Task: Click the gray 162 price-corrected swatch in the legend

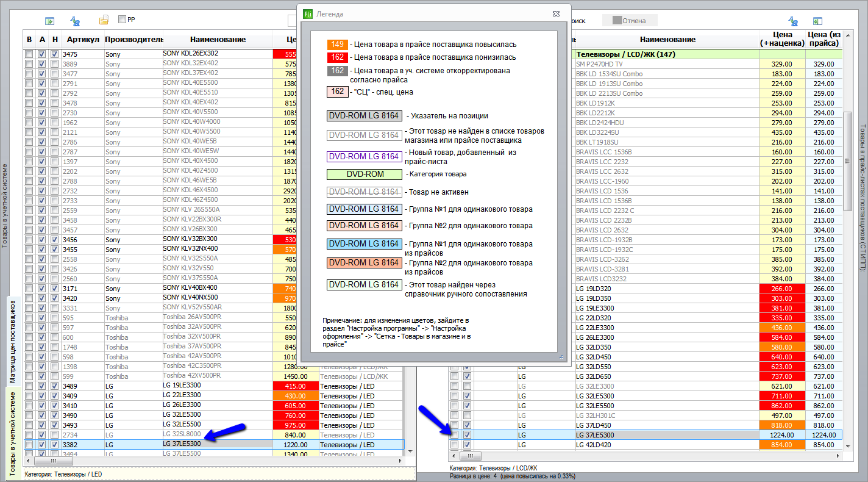Action: coord(338,71)
